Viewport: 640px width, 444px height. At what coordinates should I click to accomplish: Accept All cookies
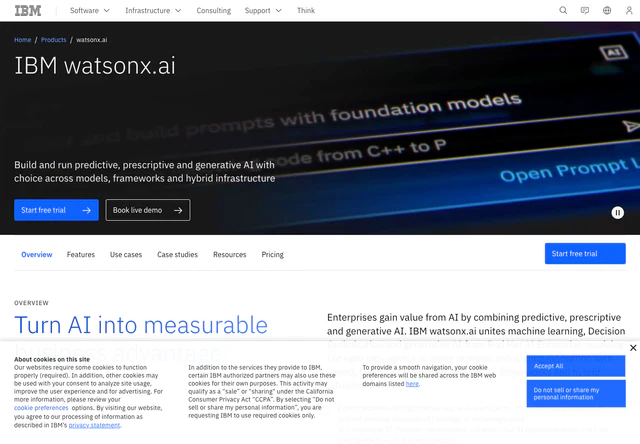point(576,366)
